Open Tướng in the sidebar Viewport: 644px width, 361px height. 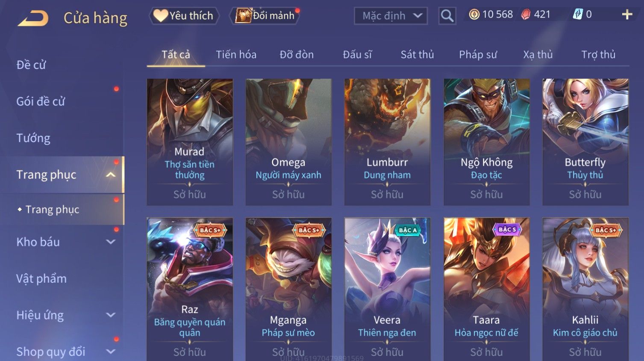[x=33, y=138]
